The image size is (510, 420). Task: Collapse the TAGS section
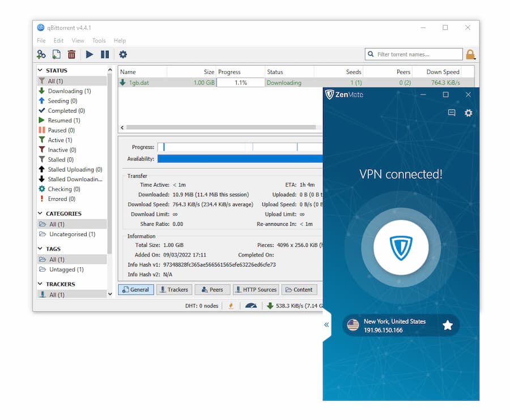tap(40, 248)
